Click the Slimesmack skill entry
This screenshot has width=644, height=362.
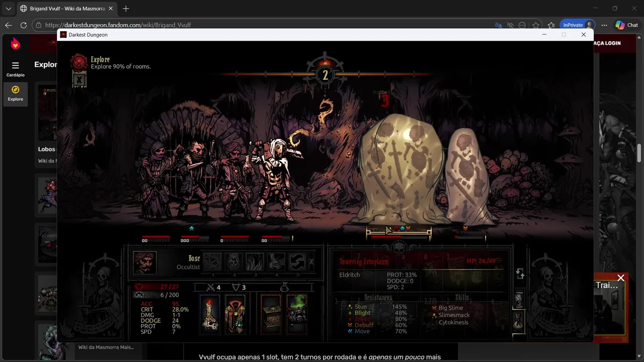point(450,315)
